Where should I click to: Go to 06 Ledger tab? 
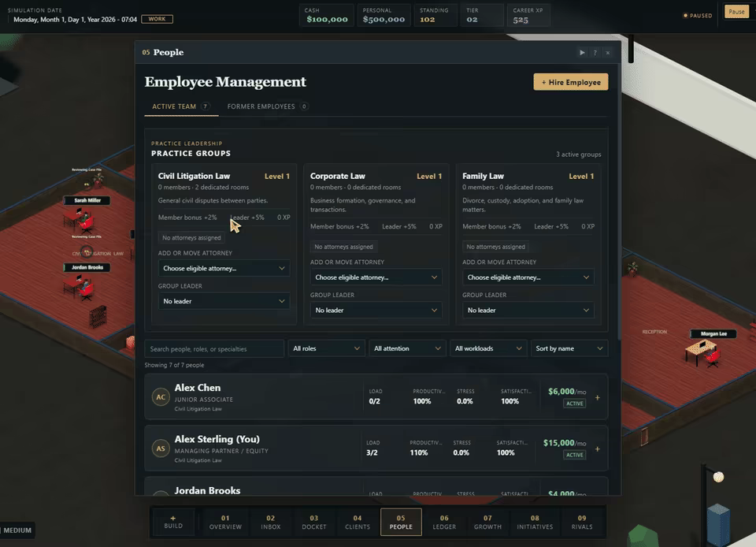(x=444, y=522)
